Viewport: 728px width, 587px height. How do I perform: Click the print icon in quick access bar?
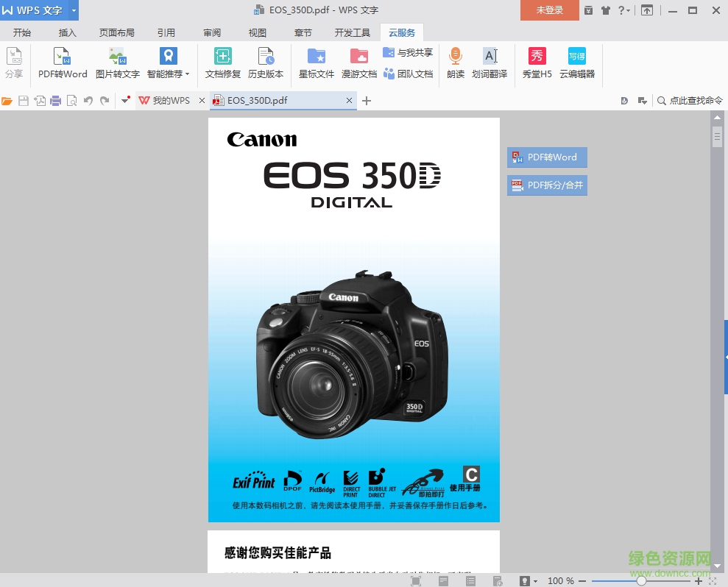pos(54,101)
